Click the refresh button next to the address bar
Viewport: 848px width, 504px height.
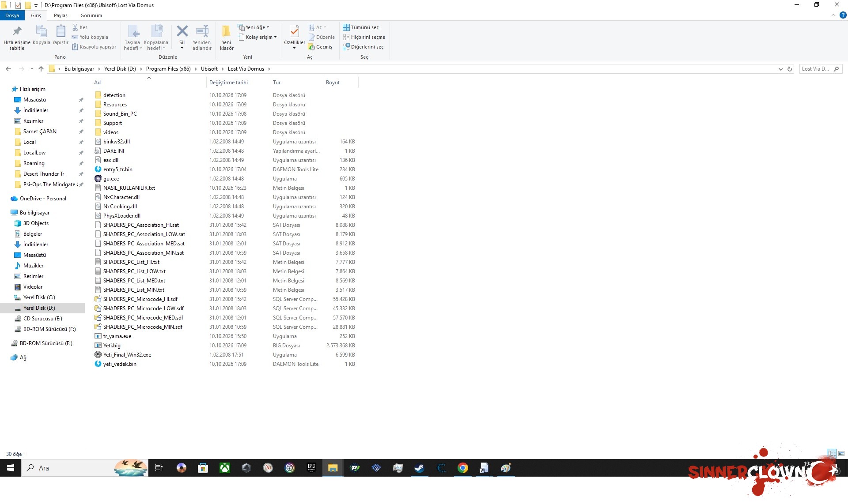[790, 69]
